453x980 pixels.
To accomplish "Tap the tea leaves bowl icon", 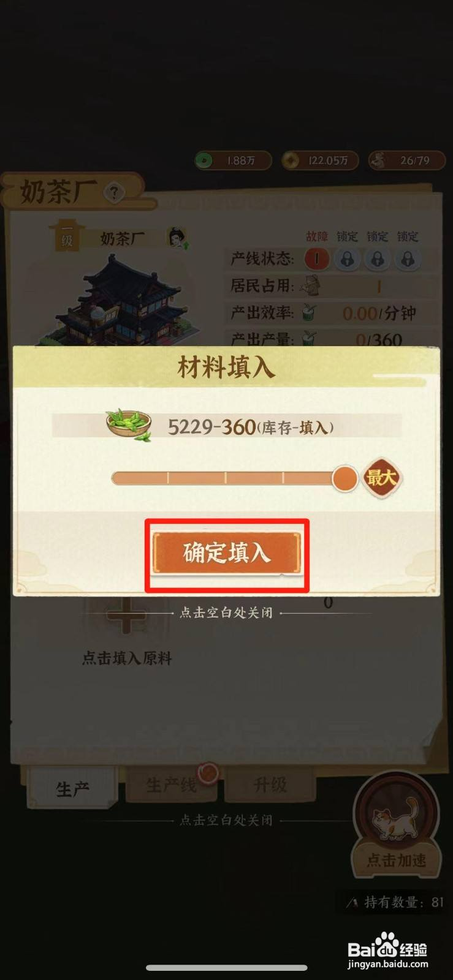I will coord(129,424).
